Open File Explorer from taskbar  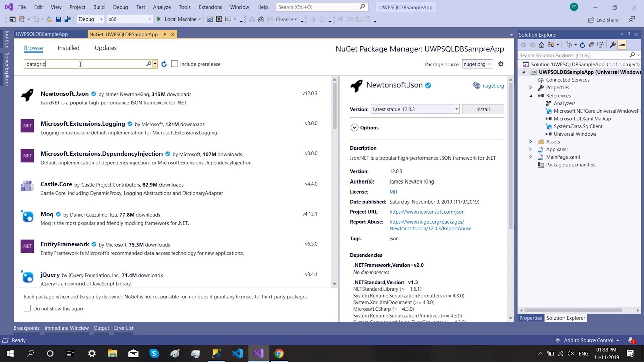coord(112,353)
